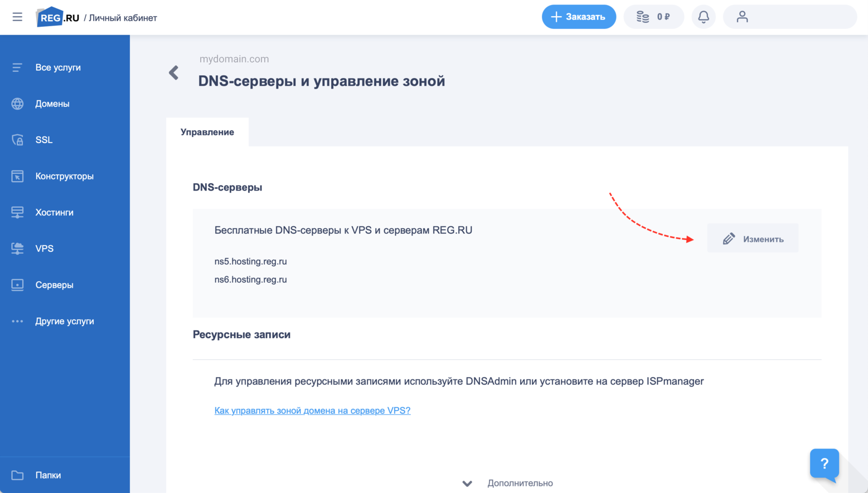Click the REG.RU logo
This screenshot has height=493, width=868.
pyautogui.click(x=58, y=17)
